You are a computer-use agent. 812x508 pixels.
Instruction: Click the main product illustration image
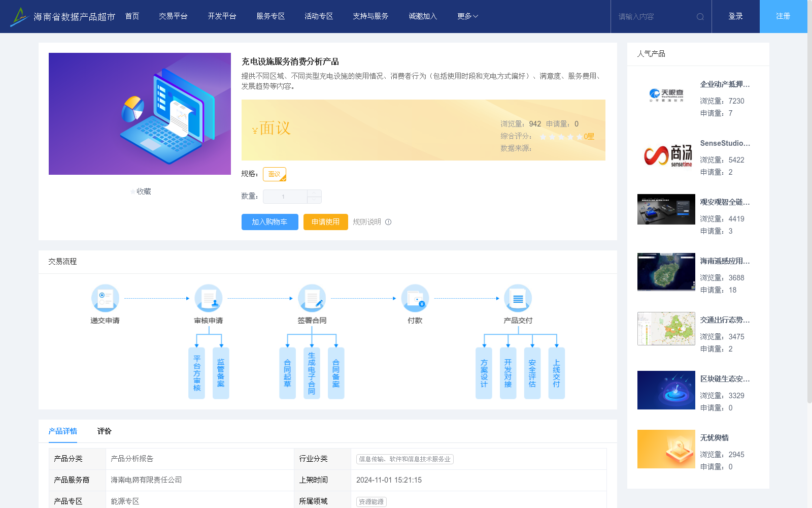140,114
